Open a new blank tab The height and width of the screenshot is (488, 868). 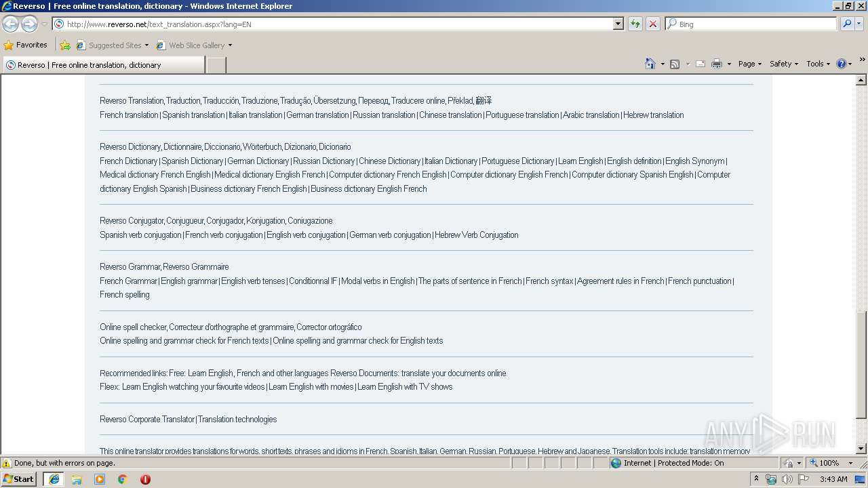click(216, 65)
